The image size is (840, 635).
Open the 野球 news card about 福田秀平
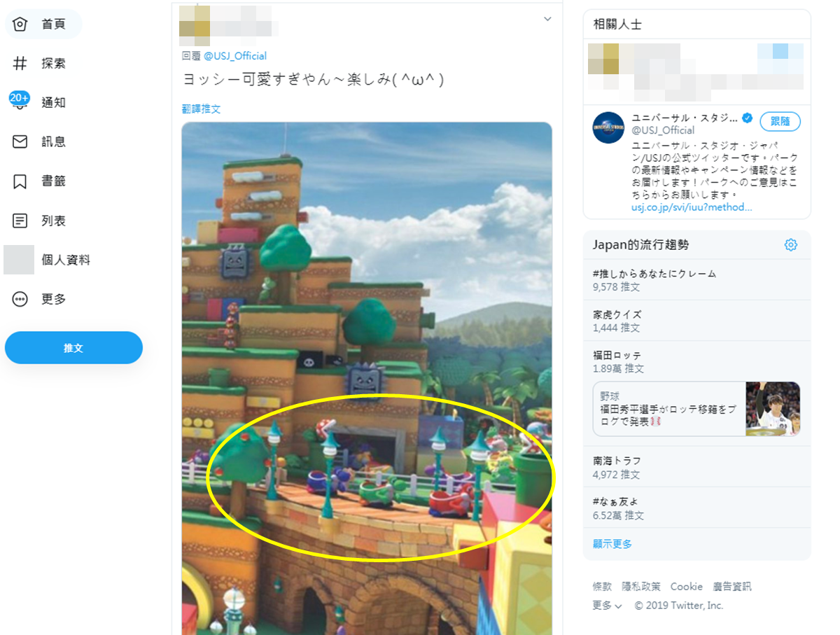coord(696,409)
